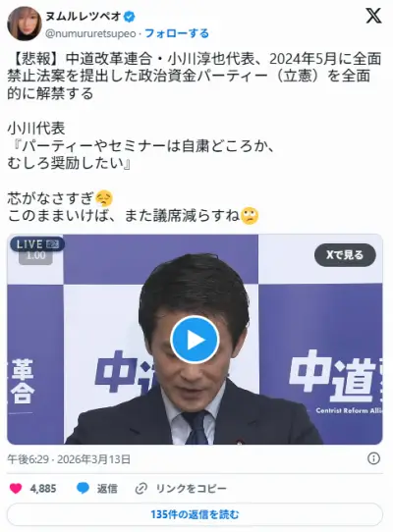The height and width of the screenshot is (532, 393).
Task: Open the tweet info circle icon
Action: coord(373,458)
